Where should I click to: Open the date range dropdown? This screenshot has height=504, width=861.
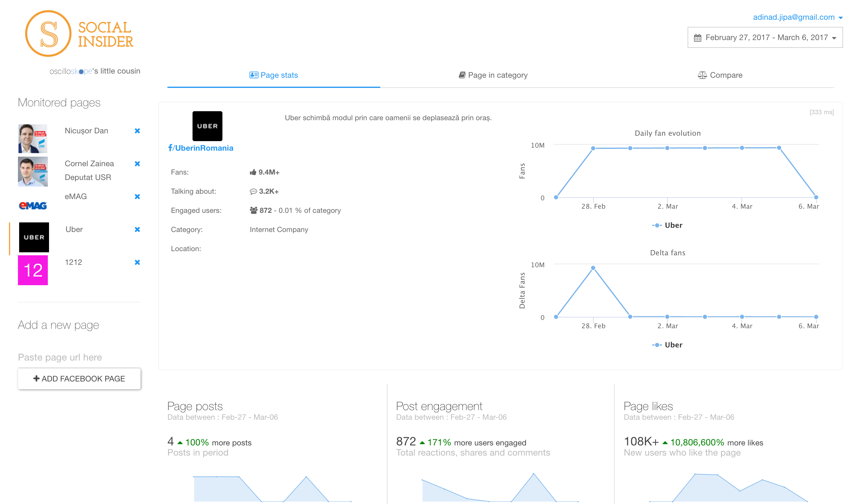[x=765, y=38]
